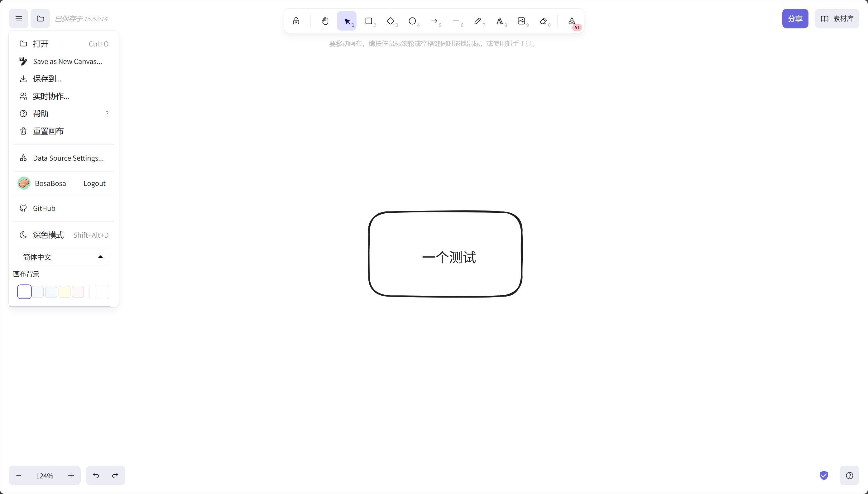This screenshot has height=494, width=868.
Task: Open the GitHub link
Action: coord(64,208)
